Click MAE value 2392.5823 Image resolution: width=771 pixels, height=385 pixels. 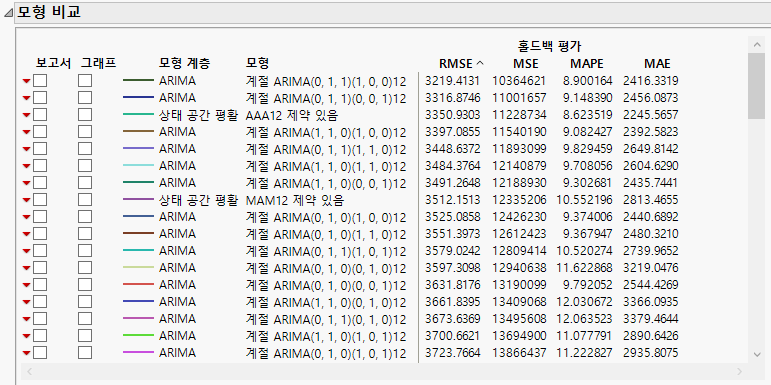[x=651, y=132]
